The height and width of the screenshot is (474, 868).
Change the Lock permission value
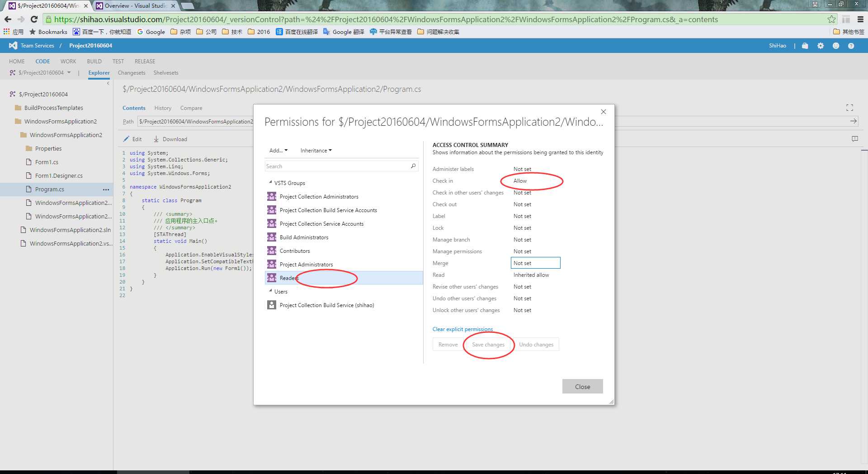535,228
